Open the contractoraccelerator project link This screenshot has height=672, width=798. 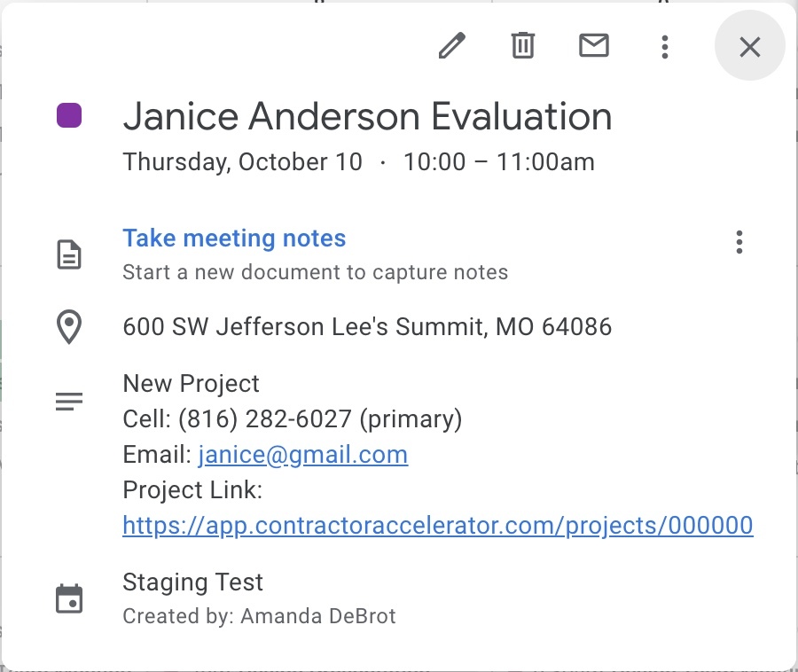click(437, 525)
